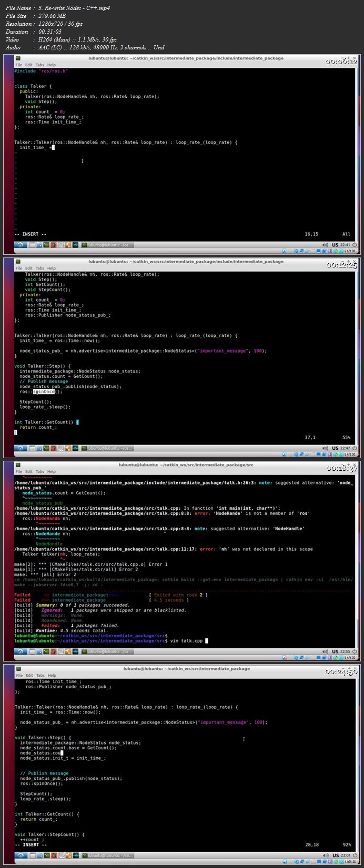Select the lubuntu@lubuntu task button in the 23:01 taskbar
The height and width of the screenshot is (868, 364).
point(108,855)
